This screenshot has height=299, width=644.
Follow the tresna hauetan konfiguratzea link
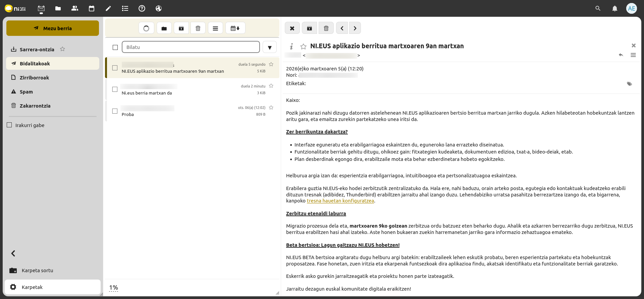coord(340,201)
